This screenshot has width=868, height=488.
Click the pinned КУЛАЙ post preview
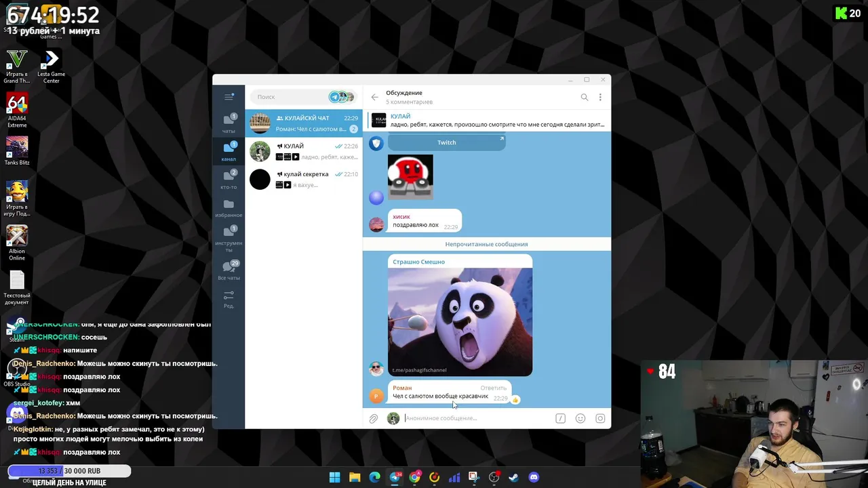[x=487, y=121]
